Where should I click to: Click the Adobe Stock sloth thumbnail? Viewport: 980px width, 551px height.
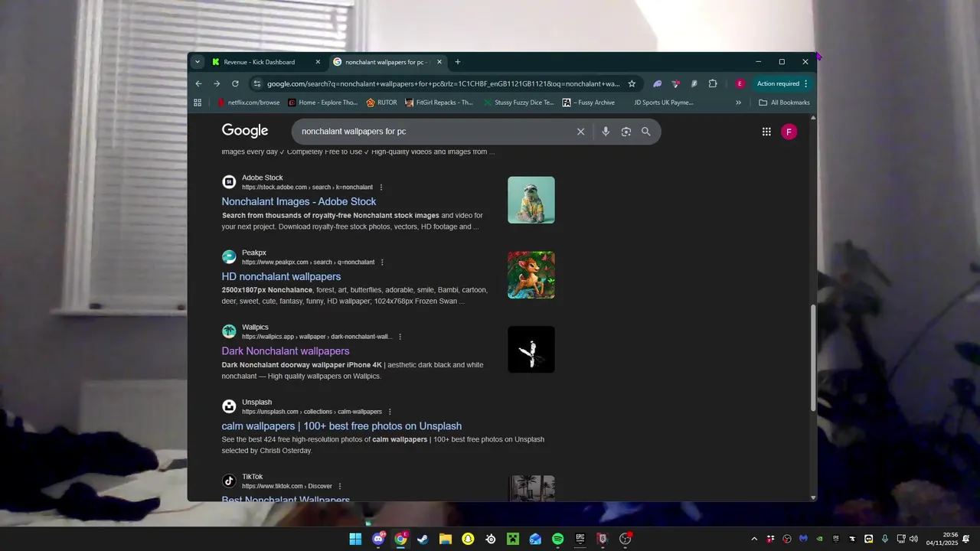coord(531,200)
